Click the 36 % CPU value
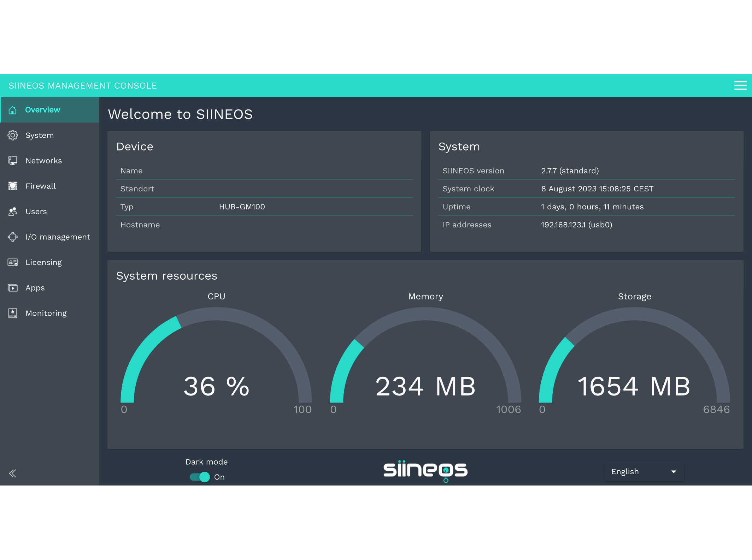The width and height of the screenshot is (752, 560). [x=216, y=386]
